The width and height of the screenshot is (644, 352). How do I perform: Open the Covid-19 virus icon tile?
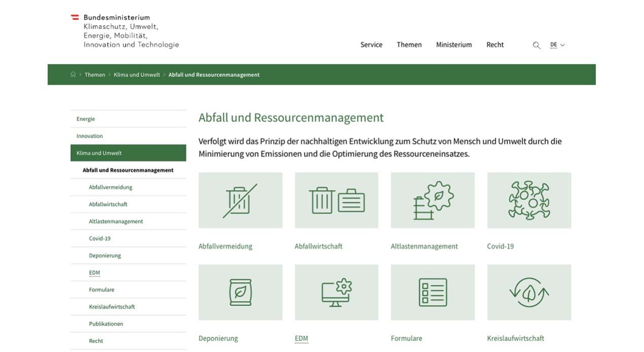[529, 200]
